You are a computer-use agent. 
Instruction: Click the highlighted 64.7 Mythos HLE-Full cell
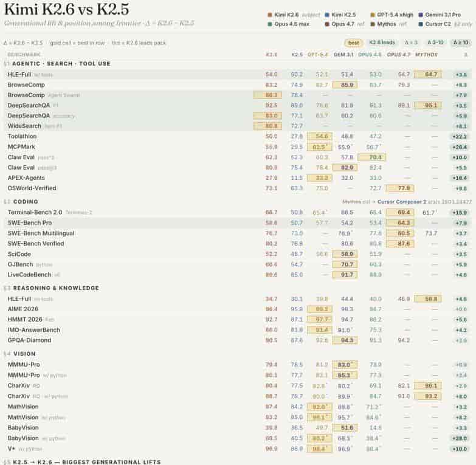point(428,74)
